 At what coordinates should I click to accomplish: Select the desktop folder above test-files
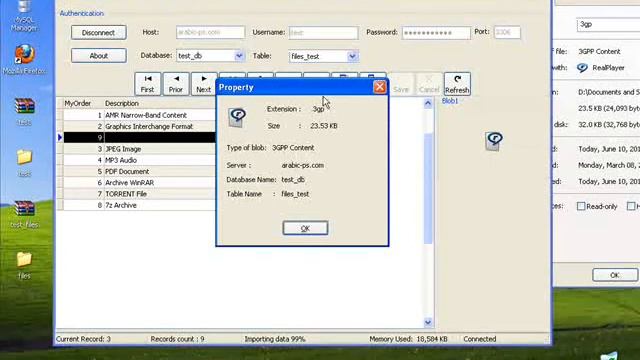point(24,163)
